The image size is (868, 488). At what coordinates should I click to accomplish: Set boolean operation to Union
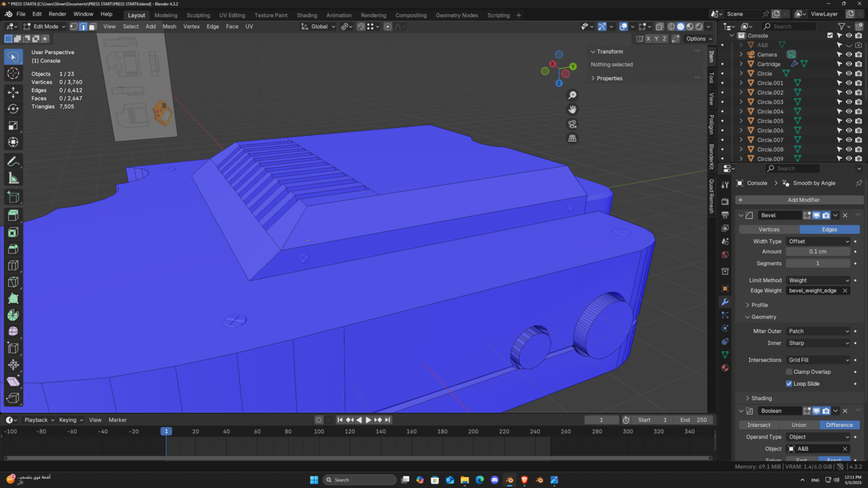(x=799, y=425)
